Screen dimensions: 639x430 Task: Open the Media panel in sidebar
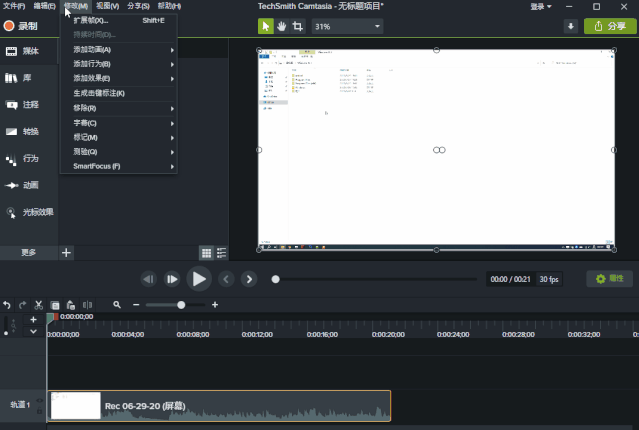click(29, 51)
